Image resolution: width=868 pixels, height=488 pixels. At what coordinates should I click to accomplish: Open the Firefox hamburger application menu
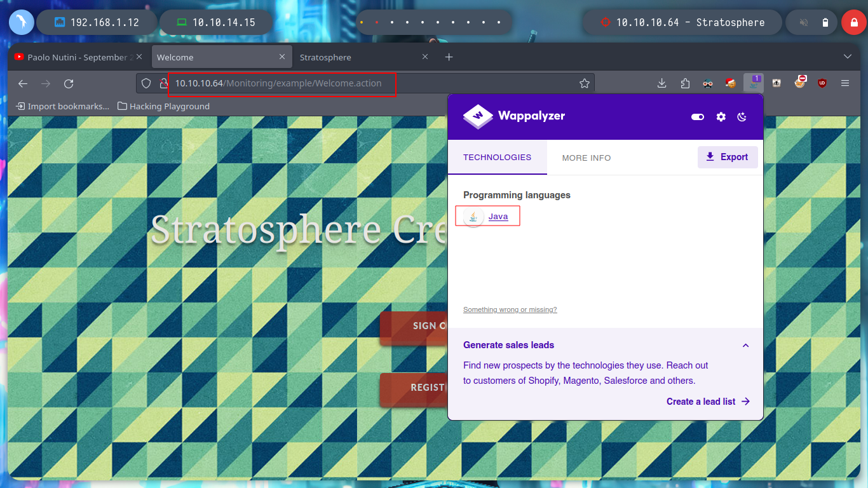[845, 83]
